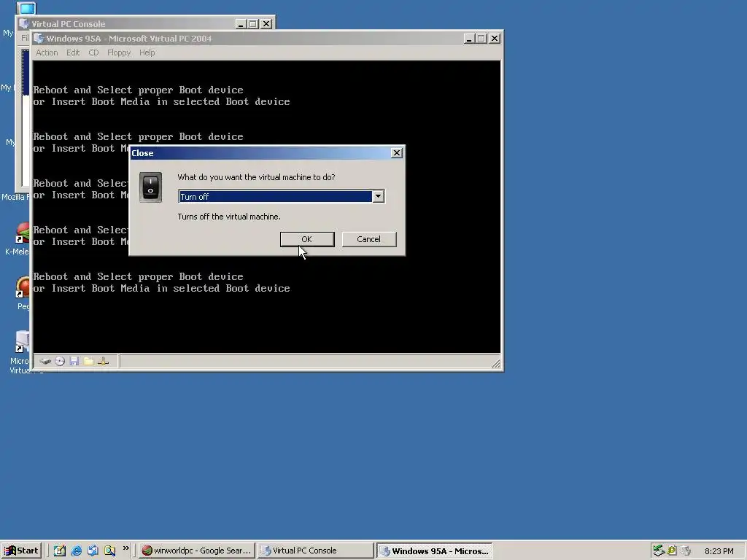Select the desktop shortcut labeled Peg
The image size is (747, 560).
pos(23,287)
